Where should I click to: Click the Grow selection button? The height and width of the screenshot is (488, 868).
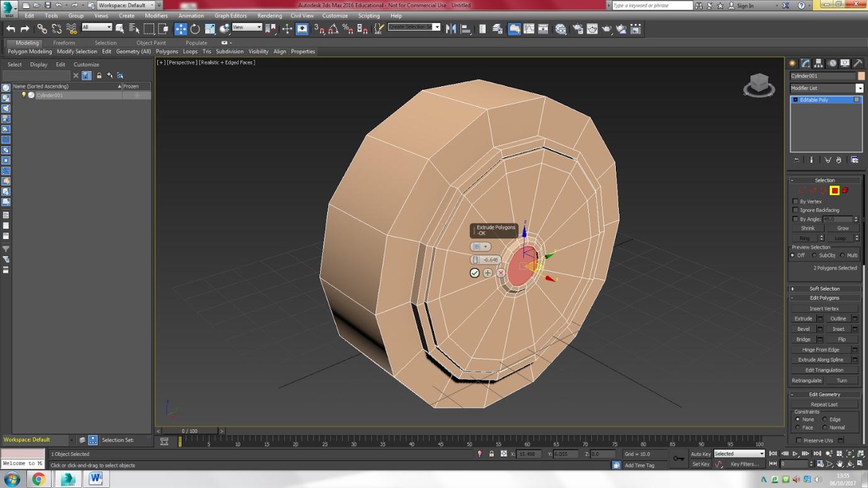click(x=843, y=228)
